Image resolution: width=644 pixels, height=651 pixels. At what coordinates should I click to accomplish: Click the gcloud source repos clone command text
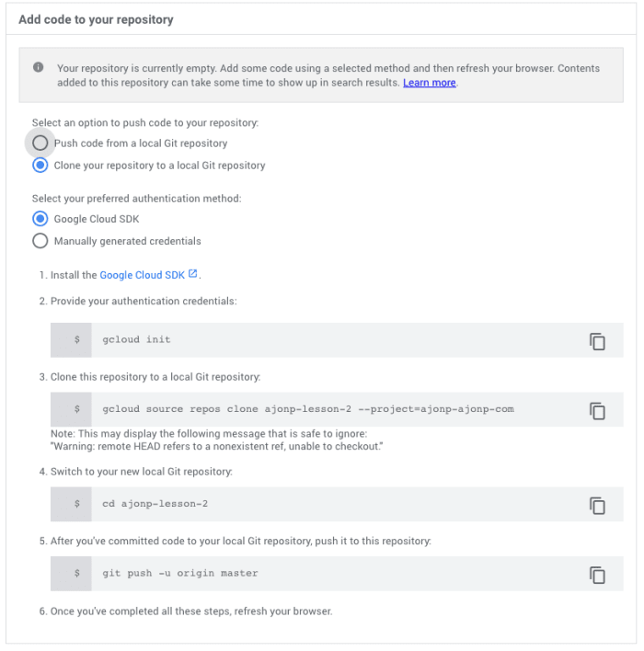point(308,409)
